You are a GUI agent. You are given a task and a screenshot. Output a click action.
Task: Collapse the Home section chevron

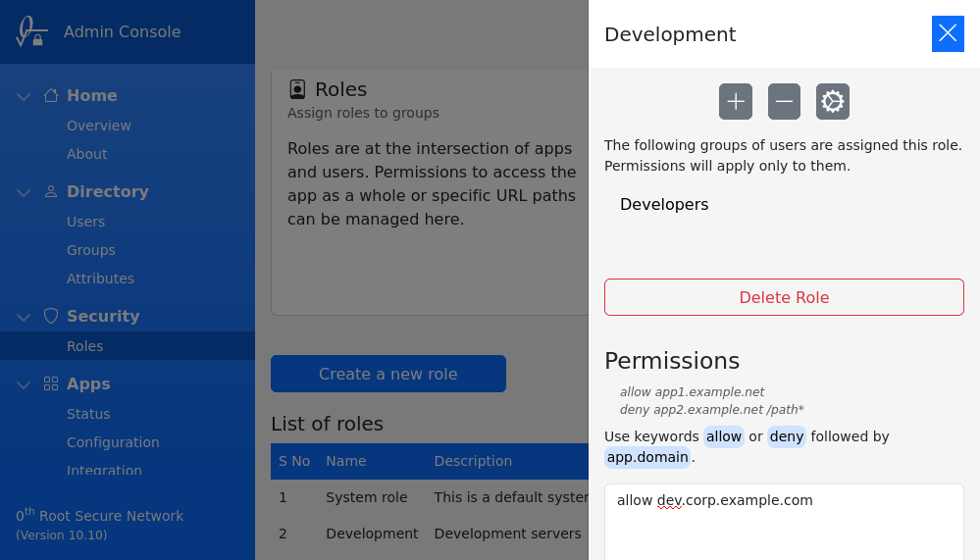24,96
